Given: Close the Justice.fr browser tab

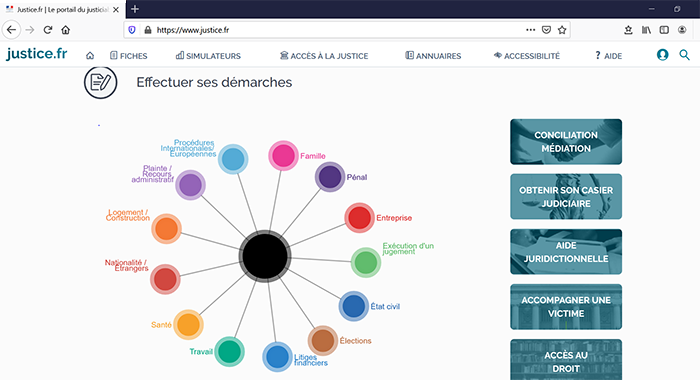Looking at the screenshot, I should [x=116, y=9].
